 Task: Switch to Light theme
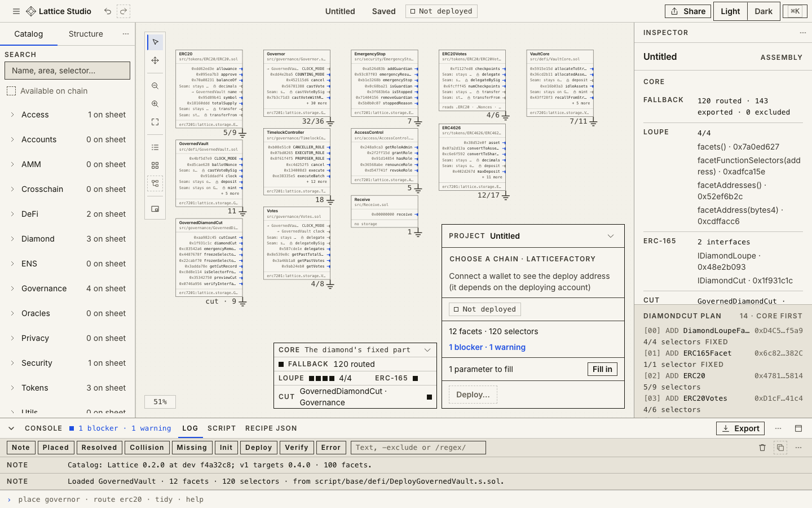730,11
